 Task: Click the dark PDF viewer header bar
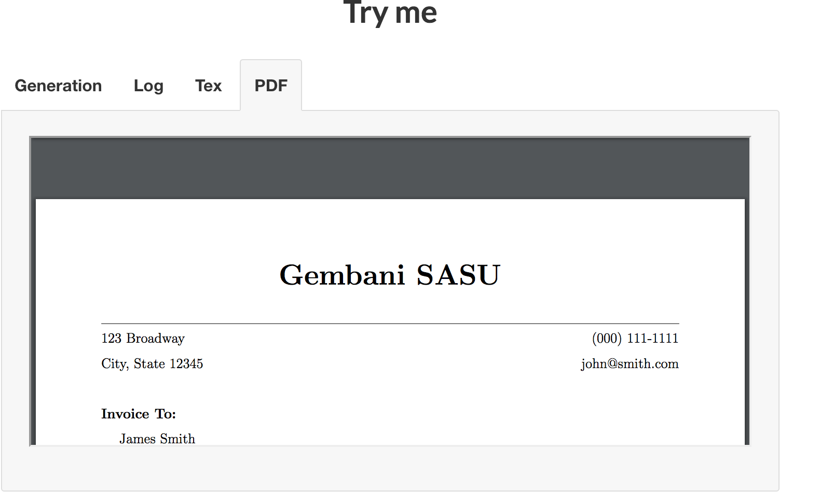coord(390,169)
